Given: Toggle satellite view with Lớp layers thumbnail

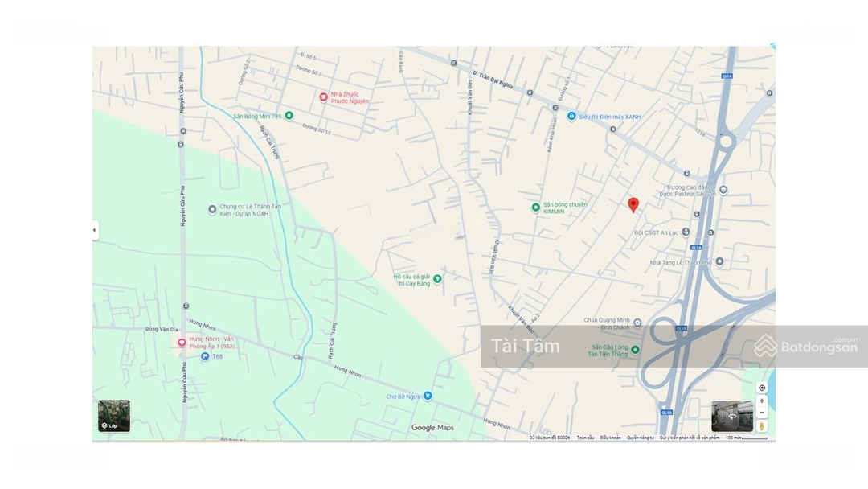Looking at the screenshot, I should [x=114, y=416].
